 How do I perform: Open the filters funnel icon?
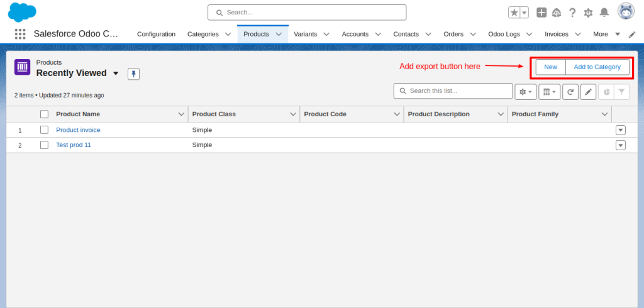point(622,92)
